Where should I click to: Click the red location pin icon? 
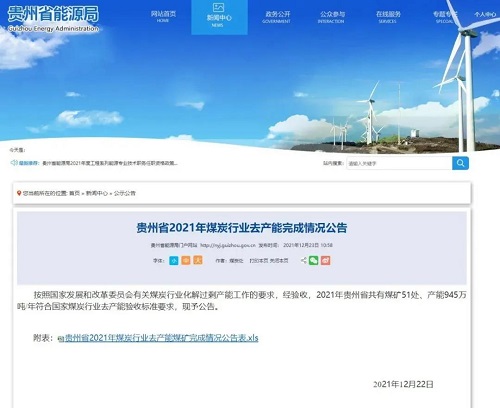pyautogui.click(x=19, y=193)
